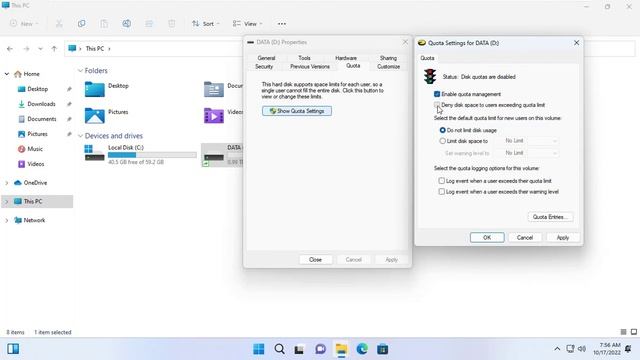This screenshot has width=640, height=360.
Task: Expand the Network tree node
Action: point(7,220)
